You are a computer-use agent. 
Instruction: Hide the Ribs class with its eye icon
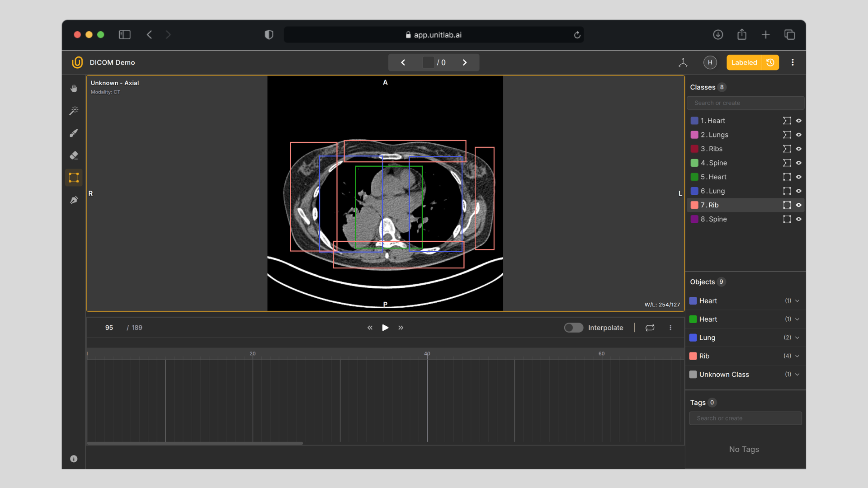[799, 149]
